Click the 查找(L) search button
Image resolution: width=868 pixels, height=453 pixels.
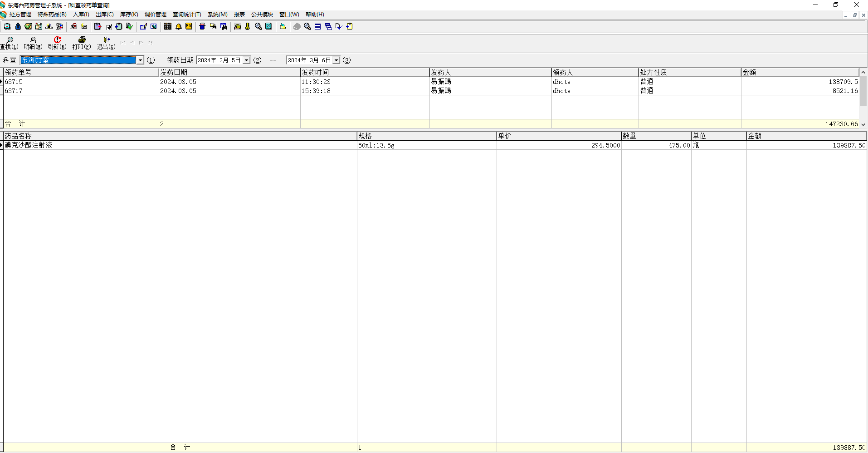tap(9, 43)
